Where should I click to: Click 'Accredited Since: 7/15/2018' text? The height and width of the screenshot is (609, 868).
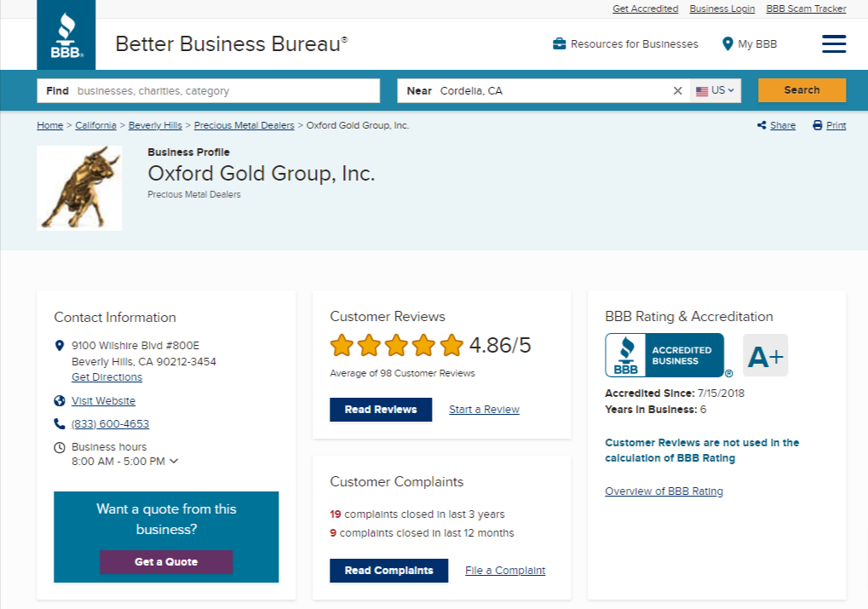point(675,394)
